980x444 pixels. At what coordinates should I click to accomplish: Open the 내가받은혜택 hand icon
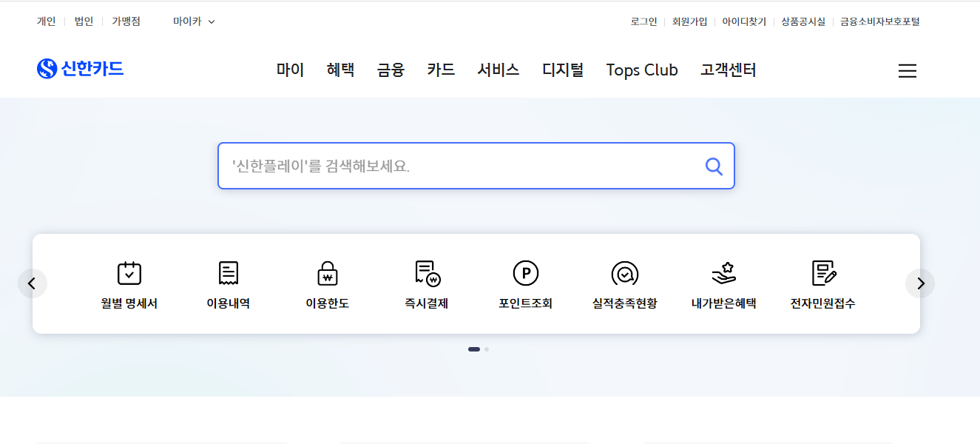point(724,274)
